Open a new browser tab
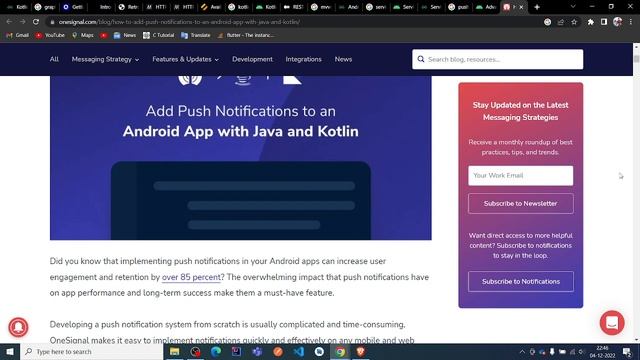 [537, 7]
